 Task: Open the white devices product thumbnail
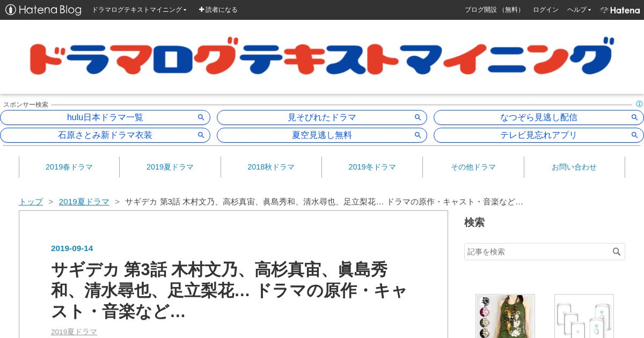584,316
